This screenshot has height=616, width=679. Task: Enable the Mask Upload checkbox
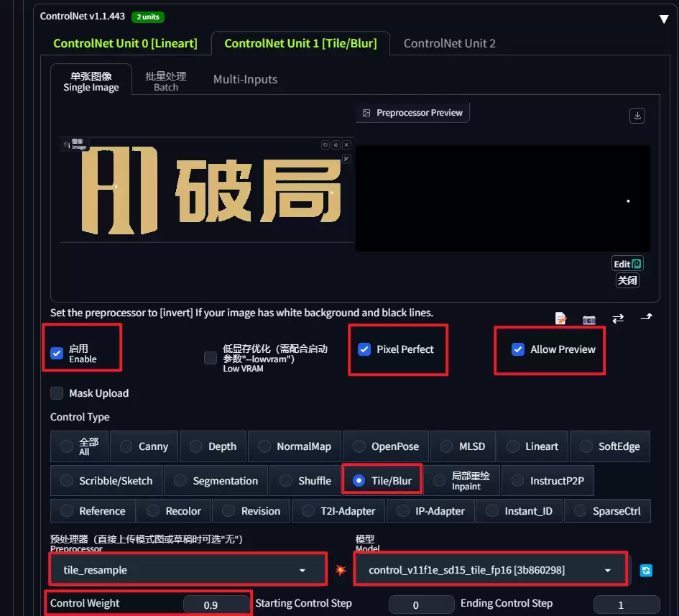coord(57,393)
